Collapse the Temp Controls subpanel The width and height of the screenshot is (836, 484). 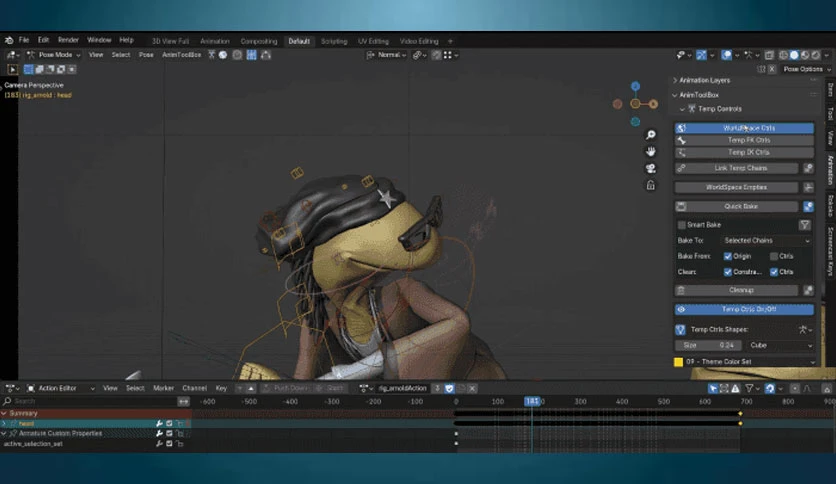click(682, 109)
